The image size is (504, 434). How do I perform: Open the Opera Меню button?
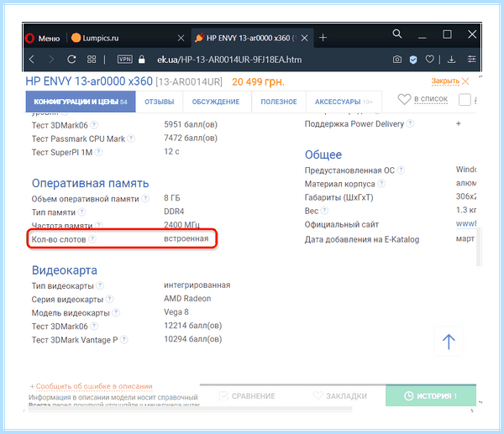43,39
